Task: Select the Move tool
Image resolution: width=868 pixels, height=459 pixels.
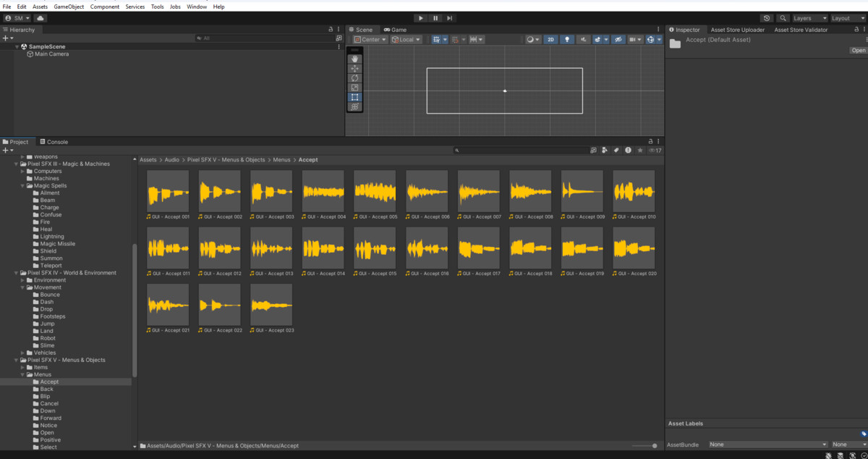Action: (x=354, y=68)
